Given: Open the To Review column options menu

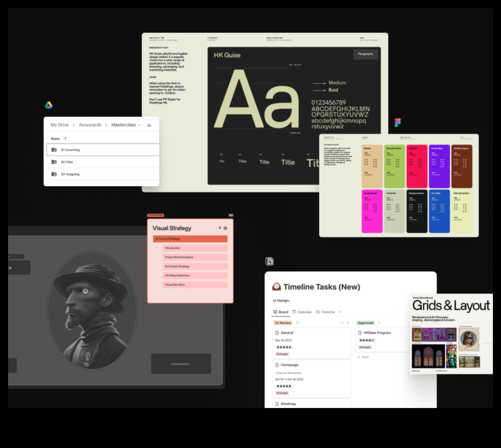Looking at the screenshot, I should click(x=341, y=323).
